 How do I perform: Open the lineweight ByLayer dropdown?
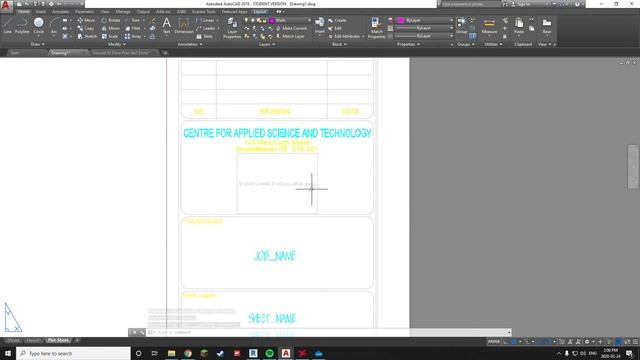[425, 28]
